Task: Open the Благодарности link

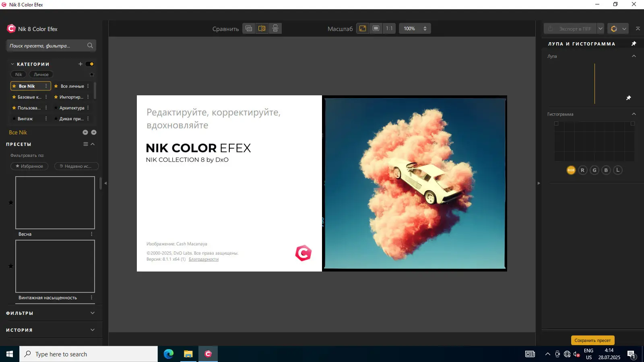Action: click(x=204, y=259)
